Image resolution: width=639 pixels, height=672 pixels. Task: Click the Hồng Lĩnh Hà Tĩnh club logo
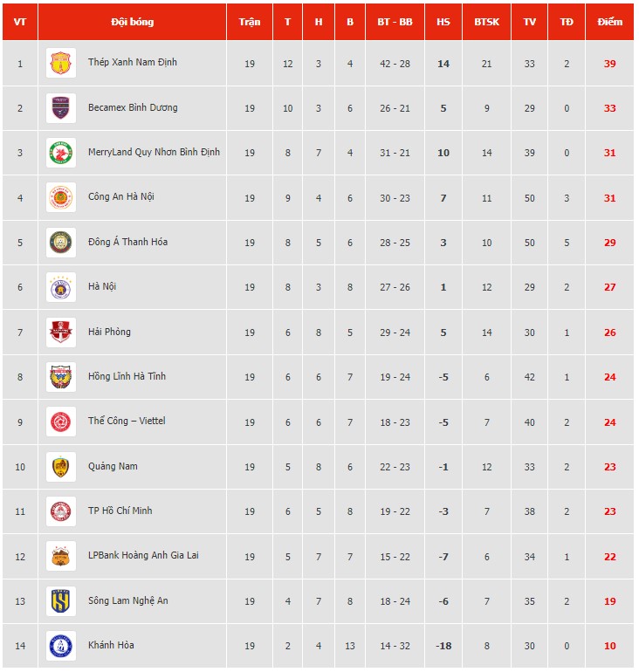(x=61, y=377)
